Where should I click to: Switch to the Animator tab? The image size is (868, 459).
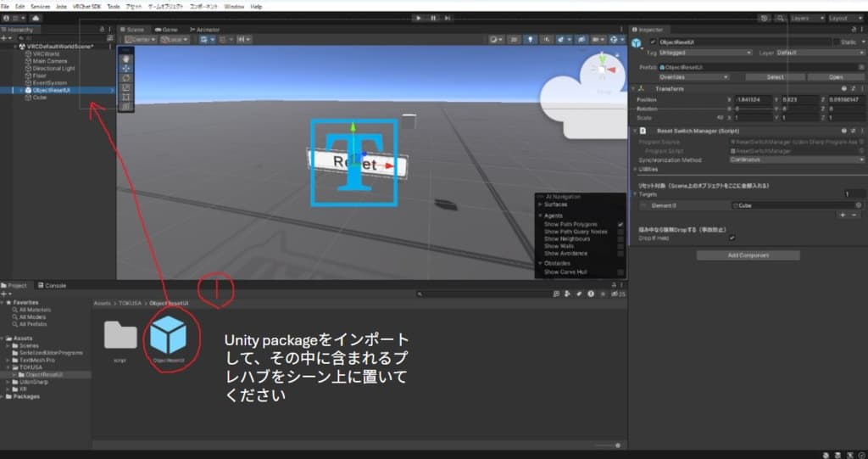click(205, 30)
